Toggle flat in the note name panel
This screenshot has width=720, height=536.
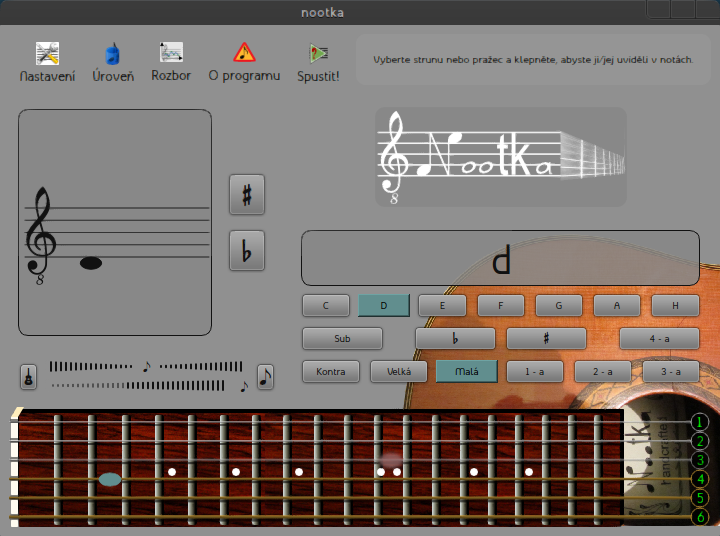[x=455, y=339]
